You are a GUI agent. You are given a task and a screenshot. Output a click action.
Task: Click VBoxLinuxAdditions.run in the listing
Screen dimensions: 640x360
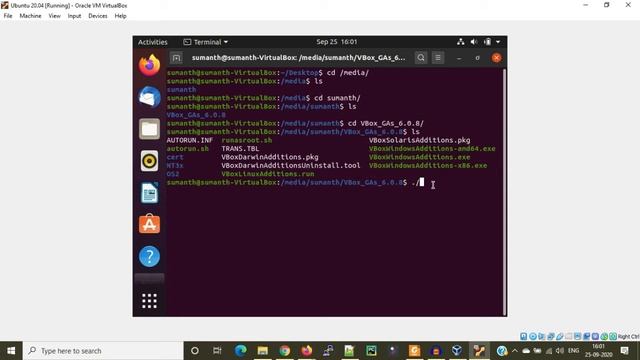[x=268, y=174]
